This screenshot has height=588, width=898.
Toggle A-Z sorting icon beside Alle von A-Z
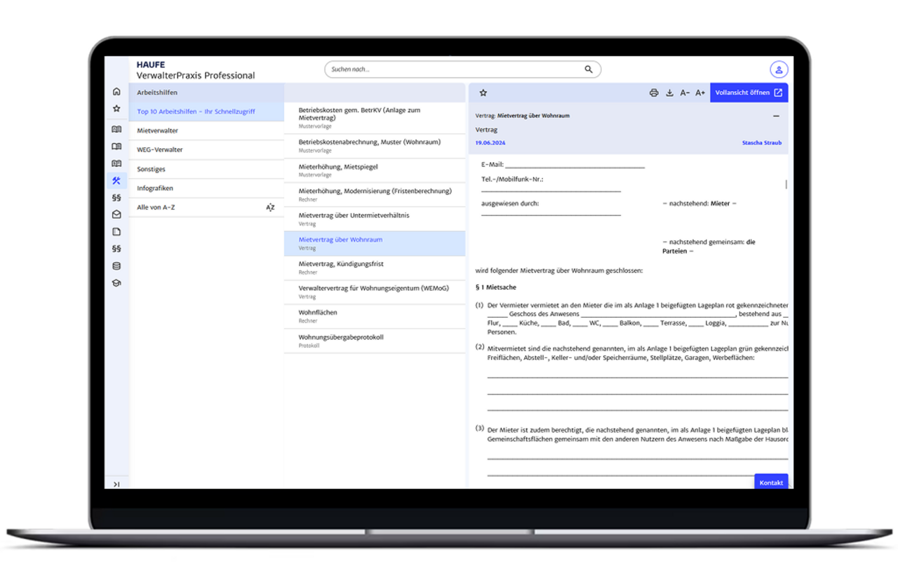click(x=270, y=208)
